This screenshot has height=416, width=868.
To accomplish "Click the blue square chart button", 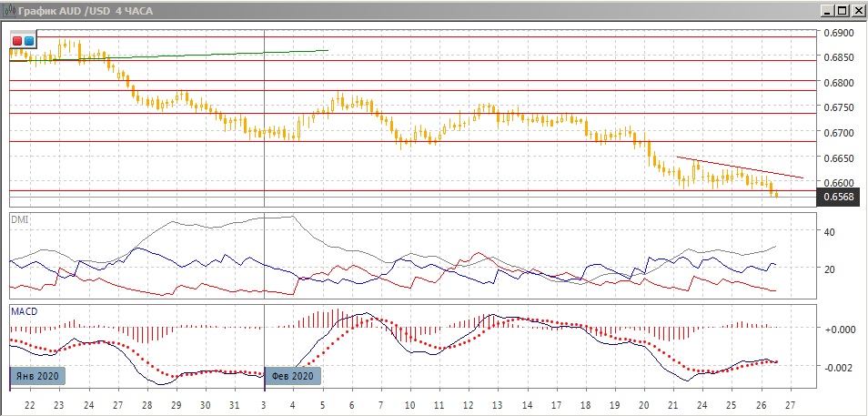I will [28, 41].
